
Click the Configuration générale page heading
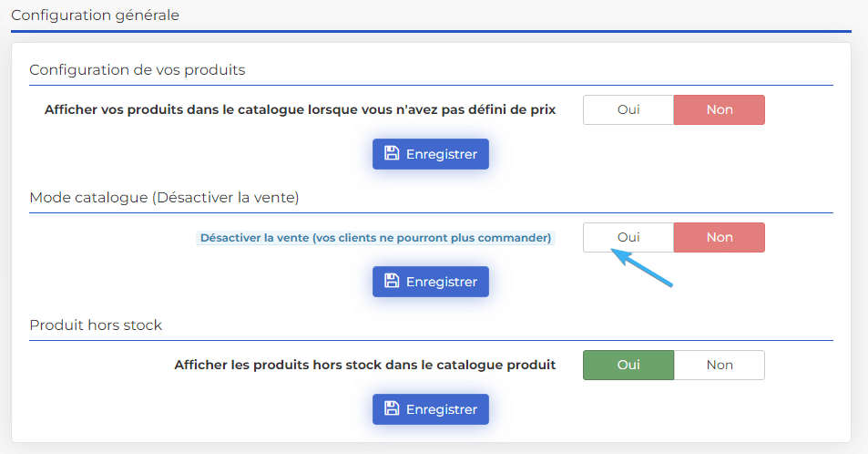96,15
